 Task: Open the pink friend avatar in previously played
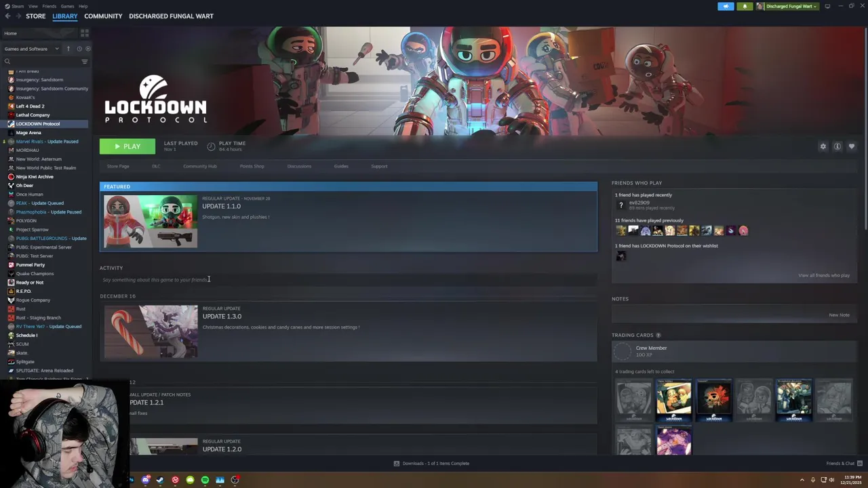[743, 230]
